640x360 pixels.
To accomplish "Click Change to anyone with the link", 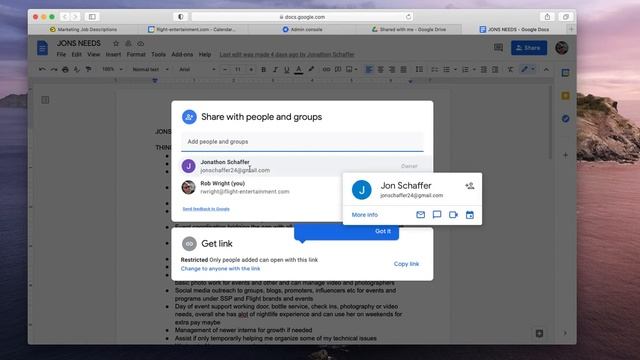I will [x=220, y=269].
